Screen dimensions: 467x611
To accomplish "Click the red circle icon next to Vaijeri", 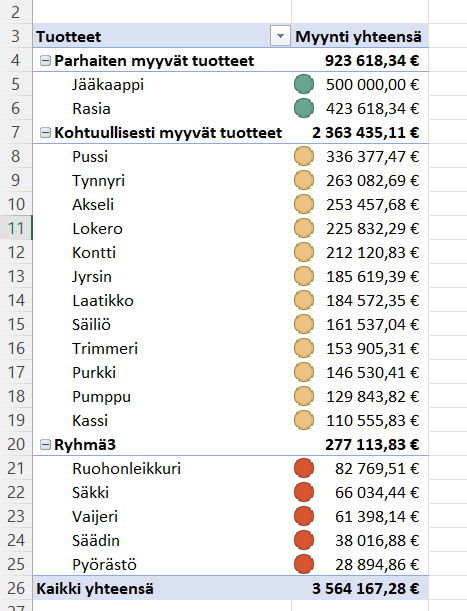I will (304, 516).
